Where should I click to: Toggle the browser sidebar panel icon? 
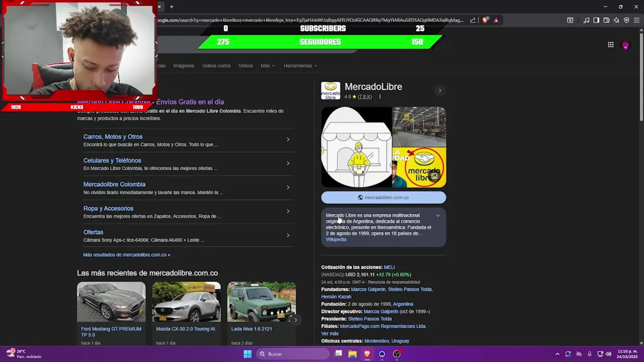click(596, 20)
